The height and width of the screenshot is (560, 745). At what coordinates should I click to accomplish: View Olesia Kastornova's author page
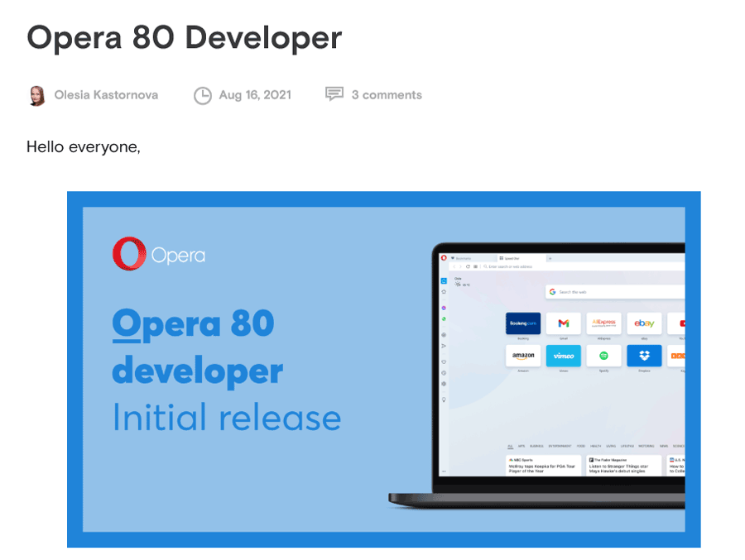(x=108, y=94)
